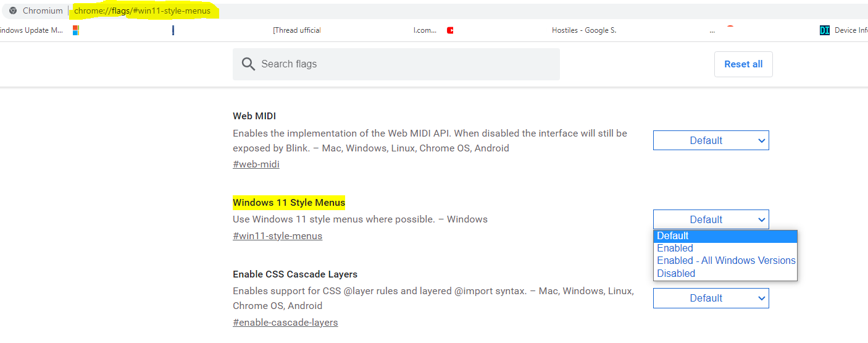The height and width of the screenshot is (343, 868).
Task: Open the #enable-cascade-layers anchor link
Action: 285,323
